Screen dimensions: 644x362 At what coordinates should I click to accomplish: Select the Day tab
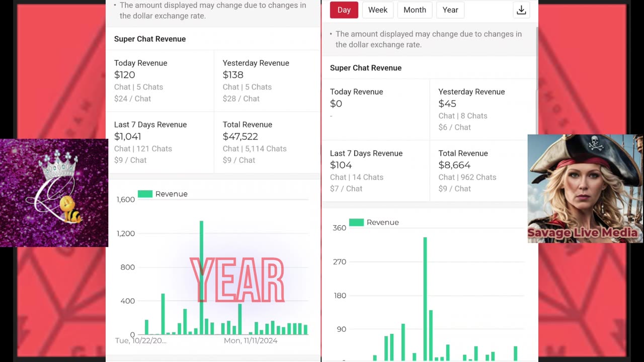(344, 10)
